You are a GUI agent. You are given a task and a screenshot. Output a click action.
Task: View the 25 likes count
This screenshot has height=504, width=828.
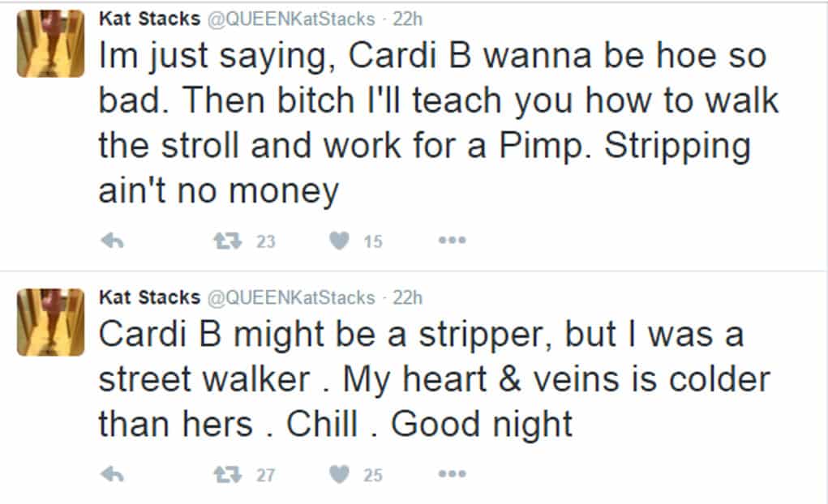(x=373, y=476)
